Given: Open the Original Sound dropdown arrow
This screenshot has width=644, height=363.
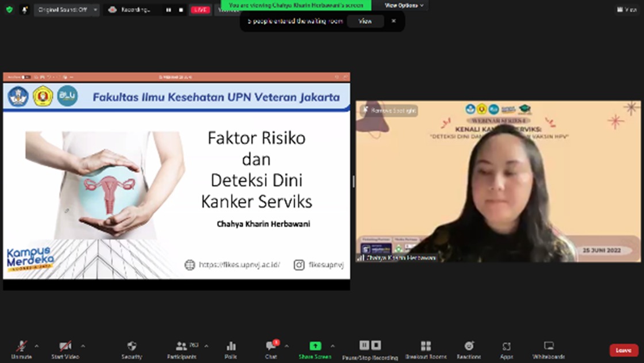Looking at the screenshot, I should [95, 10].
